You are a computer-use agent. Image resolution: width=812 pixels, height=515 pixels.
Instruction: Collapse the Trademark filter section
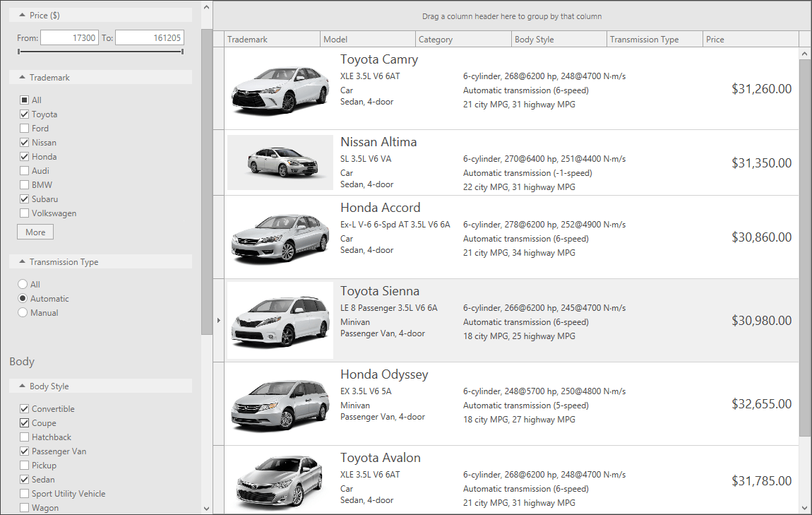point(22,78)
